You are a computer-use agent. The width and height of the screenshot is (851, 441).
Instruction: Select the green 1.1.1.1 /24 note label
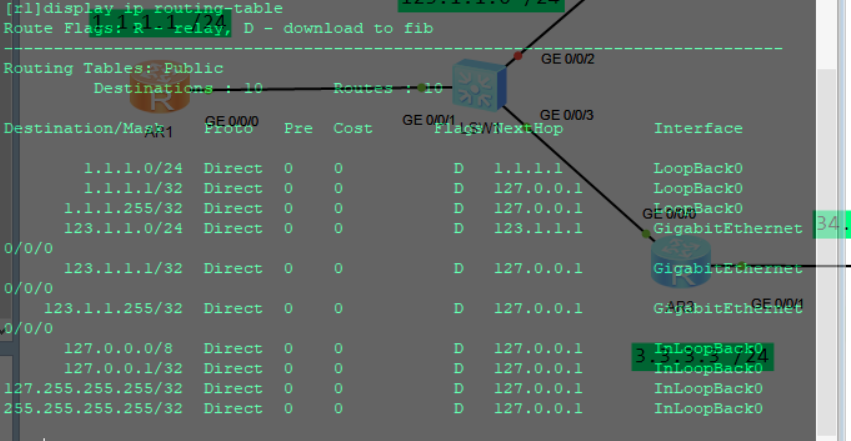[x=160, y=23]
